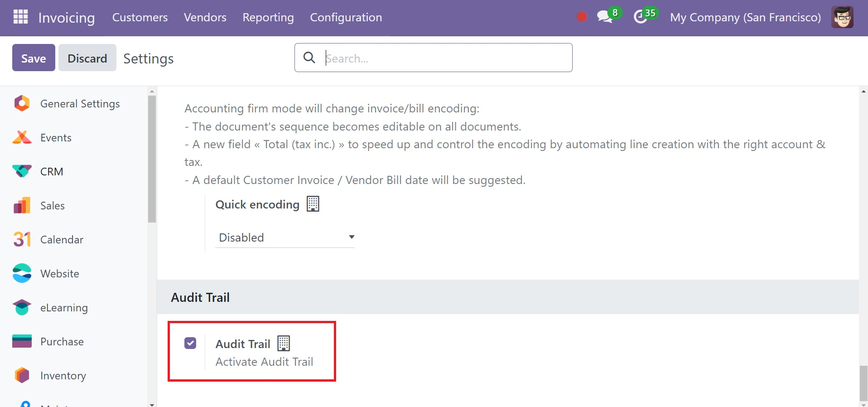Viewport: 868px width, 407px height.
Task: Open the company switcher My Company (San Francisco)
Action: click(x=745, y=17)
